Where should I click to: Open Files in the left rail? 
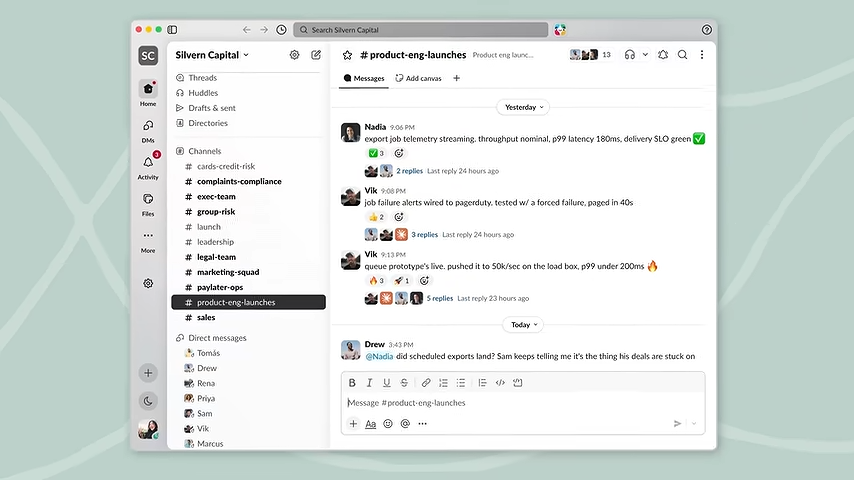click(148, 204)
